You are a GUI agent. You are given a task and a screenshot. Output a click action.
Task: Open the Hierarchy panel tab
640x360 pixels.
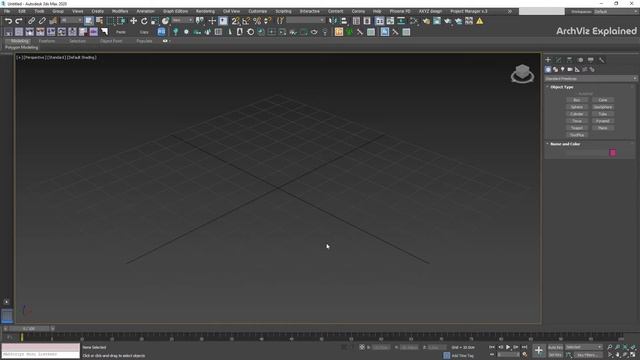[x=569, y=60]
